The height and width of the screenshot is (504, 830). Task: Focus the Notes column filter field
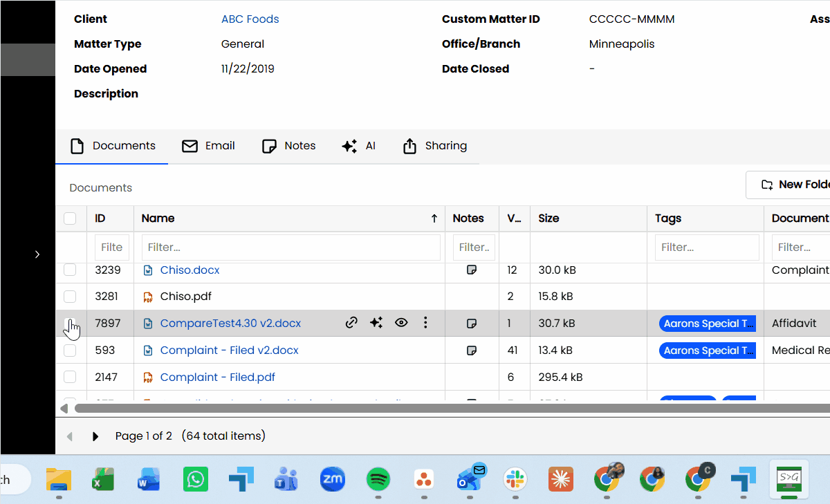pos(474,248)
